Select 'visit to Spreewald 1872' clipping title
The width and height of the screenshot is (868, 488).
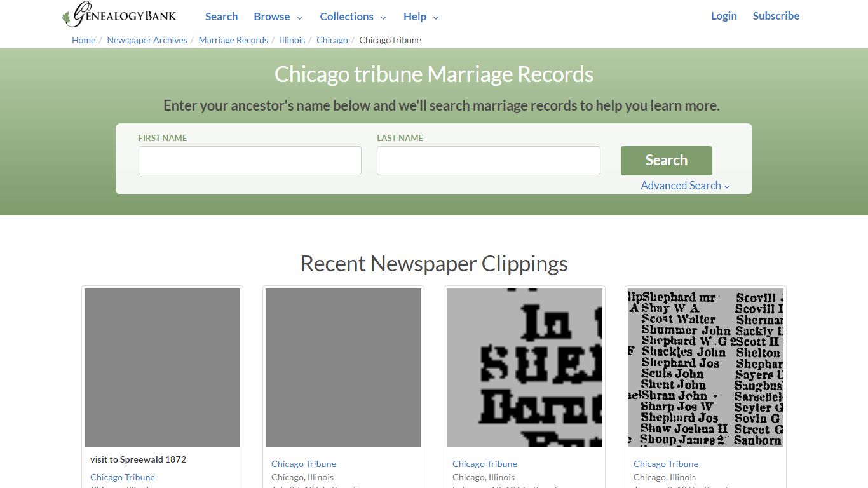[x=138, y=459]
